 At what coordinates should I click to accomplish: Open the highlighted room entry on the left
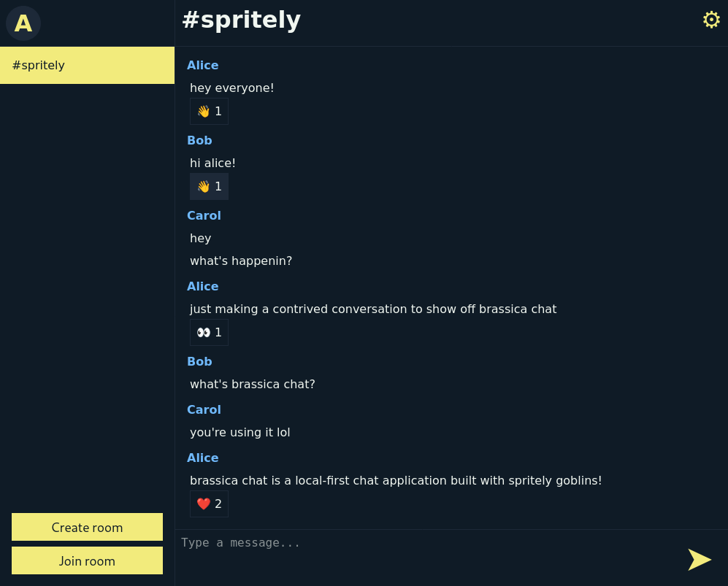pyautogui.click(x=87, y=65)
